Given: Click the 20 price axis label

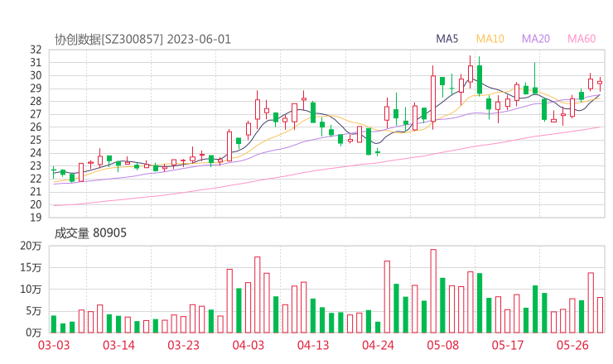Looking at the screenshot, I should 36,204.
